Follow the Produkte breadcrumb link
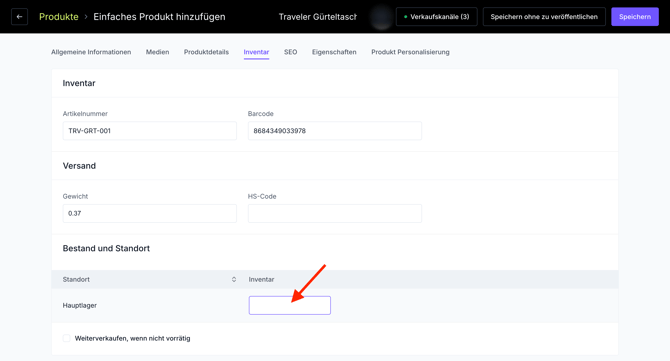This screenshot has width=670, height=361. point(59,17)
